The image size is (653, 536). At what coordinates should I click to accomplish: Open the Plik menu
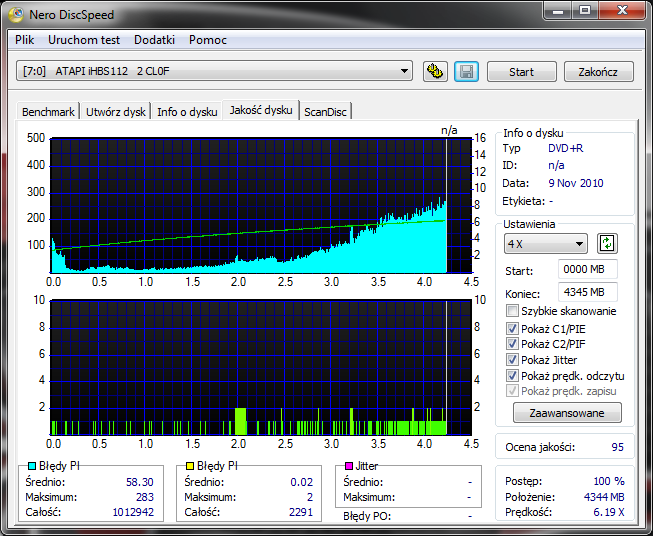(25, 40)
